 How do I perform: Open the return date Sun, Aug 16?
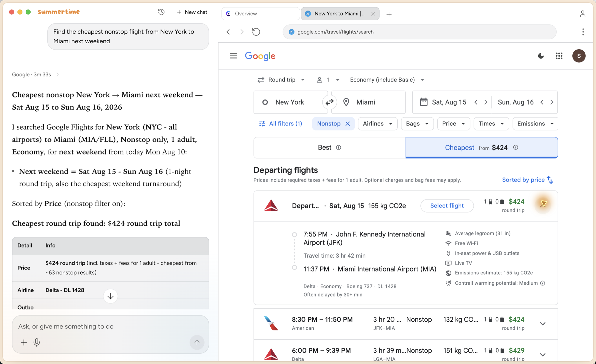(516, 102)
